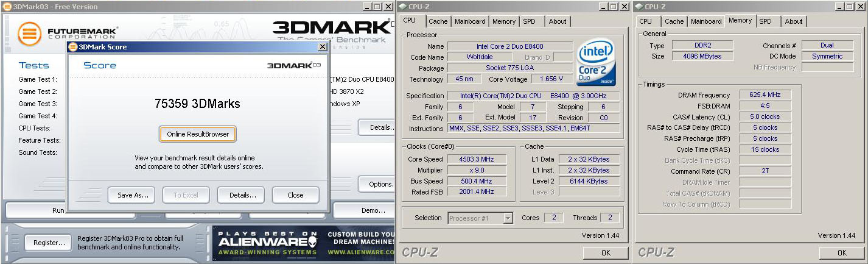Open About tab in Memory CPU-Z window

793,21
